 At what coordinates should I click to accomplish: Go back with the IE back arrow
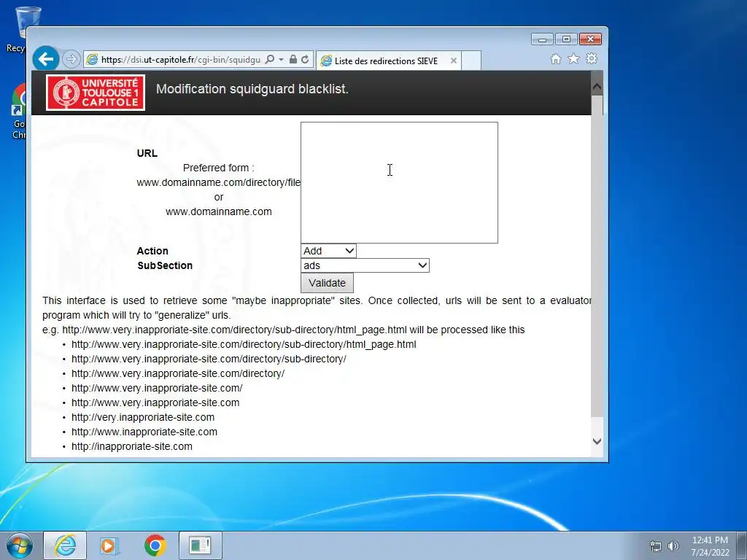coord(46,59)
